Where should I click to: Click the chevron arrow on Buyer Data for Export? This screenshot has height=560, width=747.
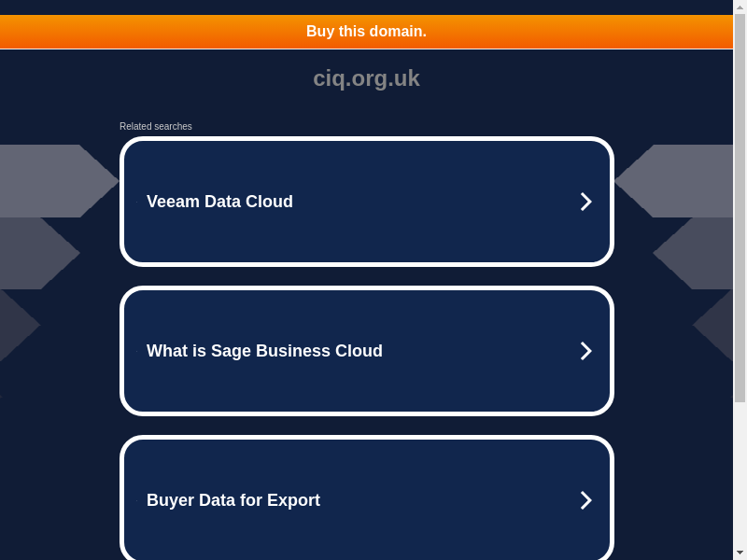pyautogui.click(x=585, y=500)
